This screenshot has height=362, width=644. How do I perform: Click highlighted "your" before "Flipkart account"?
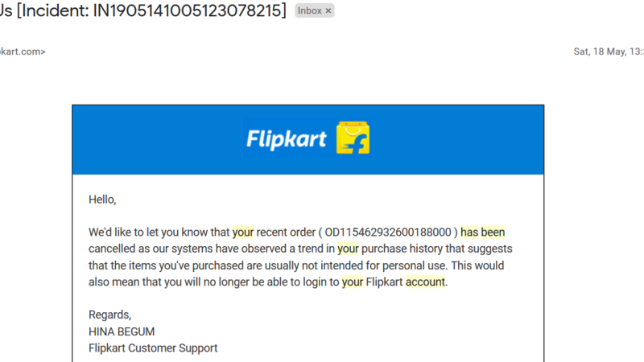pyautogui.click(x=353, y=282)
